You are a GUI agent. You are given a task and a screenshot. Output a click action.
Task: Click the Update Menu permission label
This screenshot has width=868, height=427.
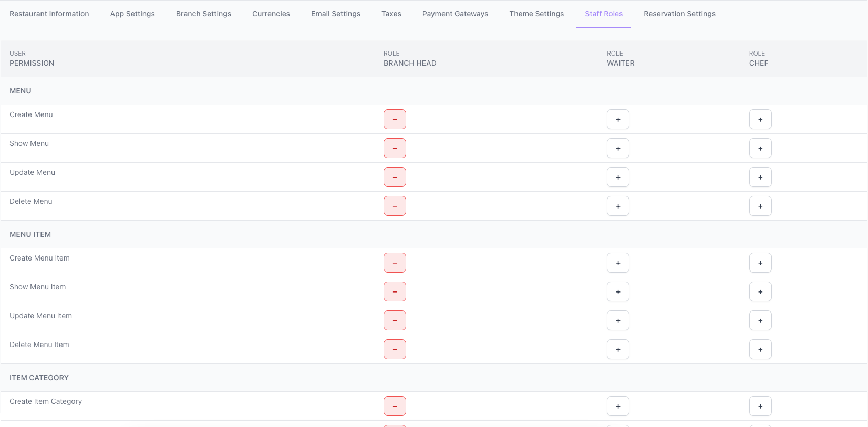coord(32,172)
